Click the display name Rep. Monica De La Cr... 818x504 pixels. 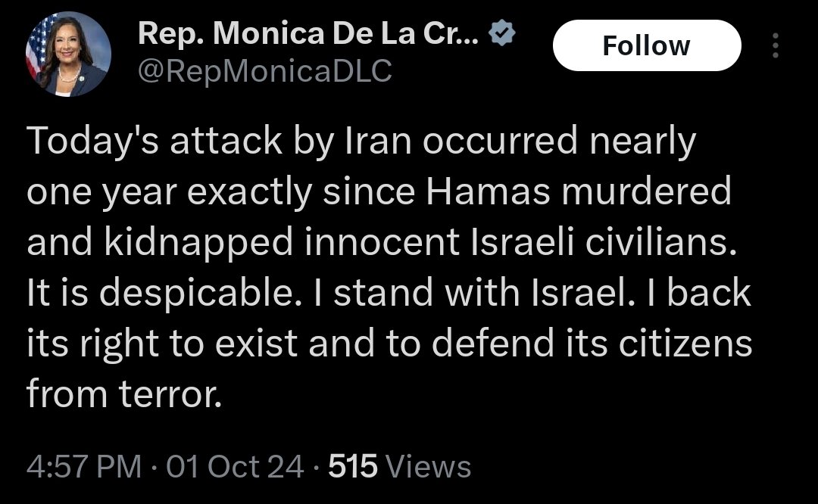(x=308, y=35)
